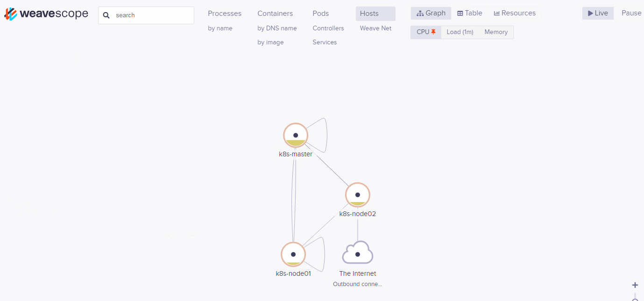
Task: Click the magnifier search icon
Action: click(106, 15)
